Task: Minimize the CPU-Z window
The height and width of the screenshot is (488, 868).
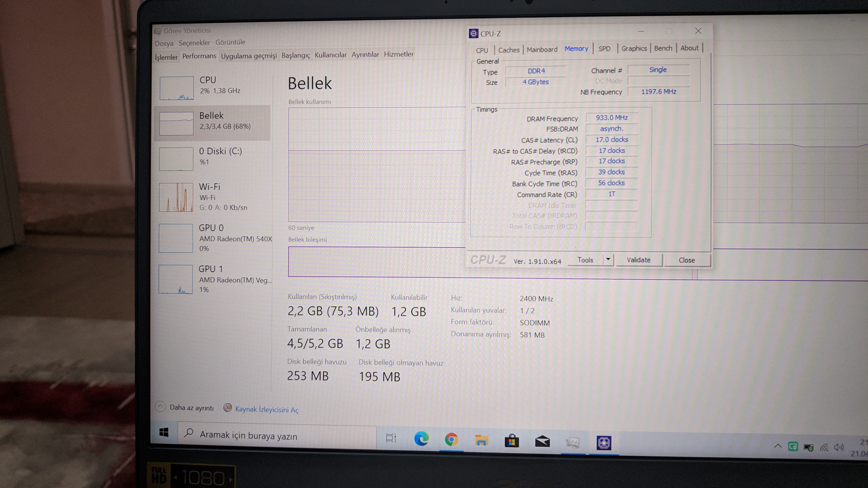Action: [x=641, y=31]
